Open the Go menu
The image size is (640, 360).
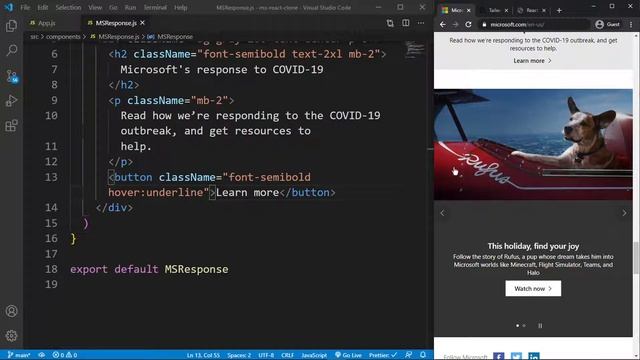click(x=113, y=7)
